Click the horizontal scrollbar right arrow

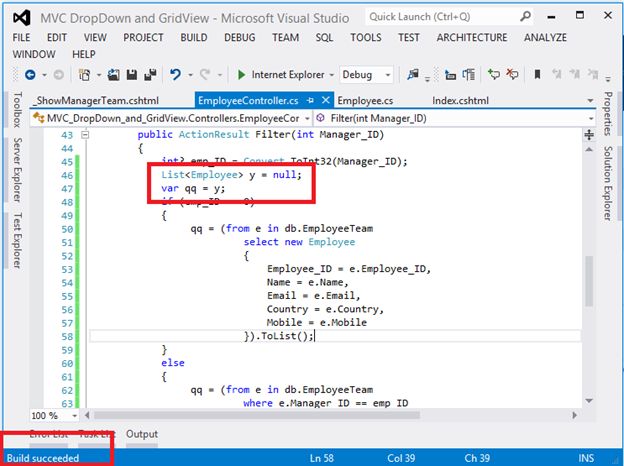coord(574,415)
